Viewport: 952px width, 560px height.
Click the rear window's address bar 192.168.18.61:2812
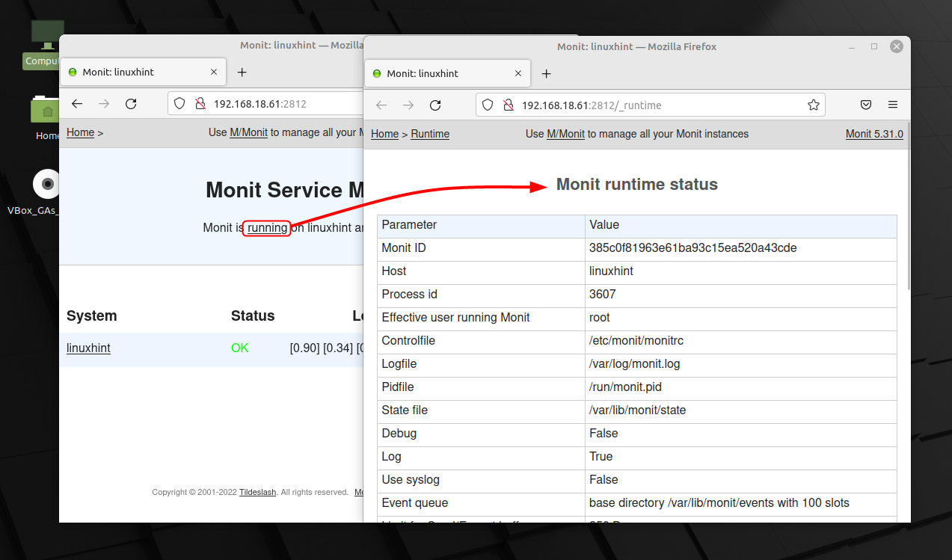(x=266, y=104)
